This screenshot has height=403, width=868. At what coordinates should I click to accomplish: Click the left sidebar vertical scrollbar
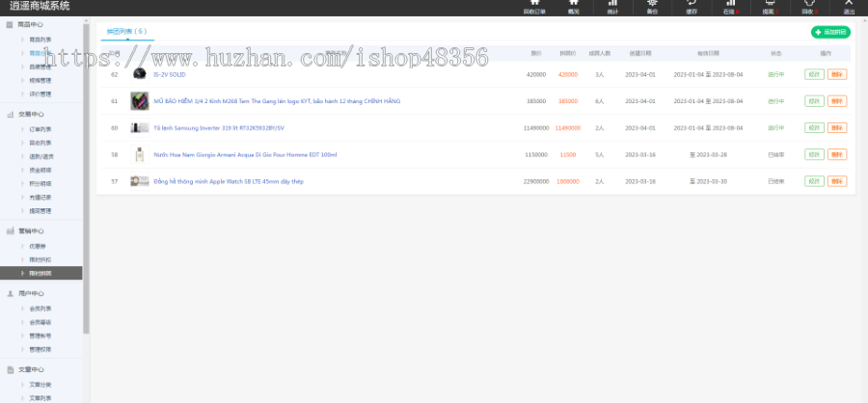tap(86, 178)
